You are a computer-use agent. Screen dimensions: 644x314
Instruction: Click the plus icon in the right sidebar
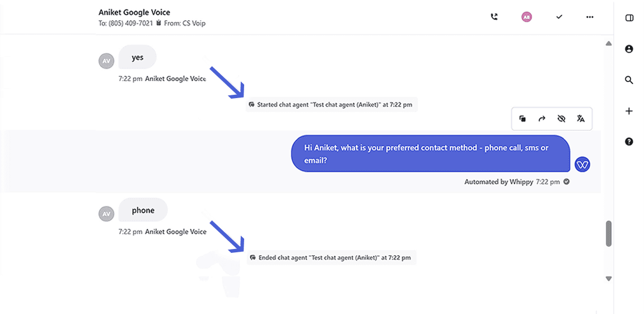629,111
